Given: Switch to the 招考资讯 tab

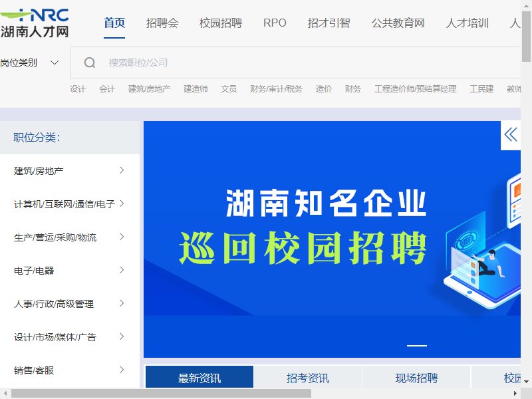Looking at the screenshot, I should [x=308, y=377].
